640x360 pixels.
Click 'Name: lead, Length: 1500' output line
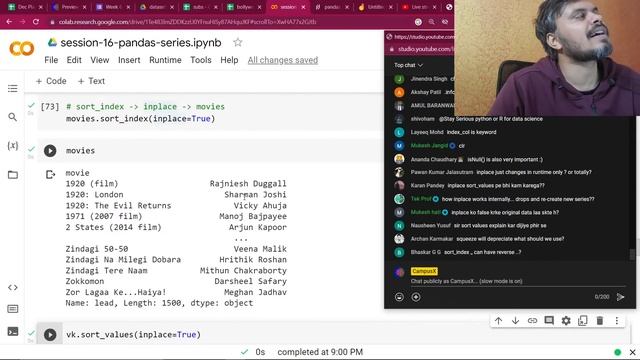(x=159, y=303)
